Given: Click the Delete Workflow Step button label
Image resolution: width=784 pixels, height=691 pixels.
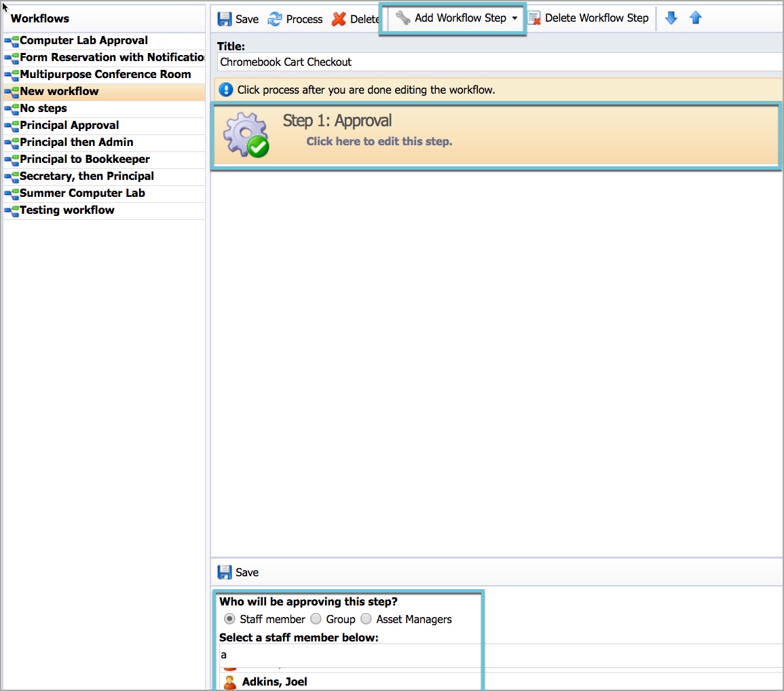Looking at the screenshot, I should coord(597,18).
